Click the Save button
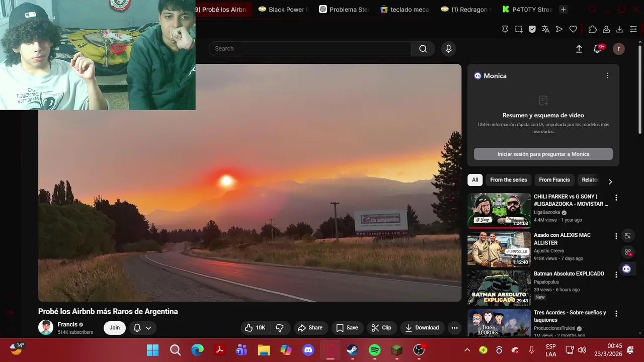Viewport: 644px width, 362px height. 347,328
